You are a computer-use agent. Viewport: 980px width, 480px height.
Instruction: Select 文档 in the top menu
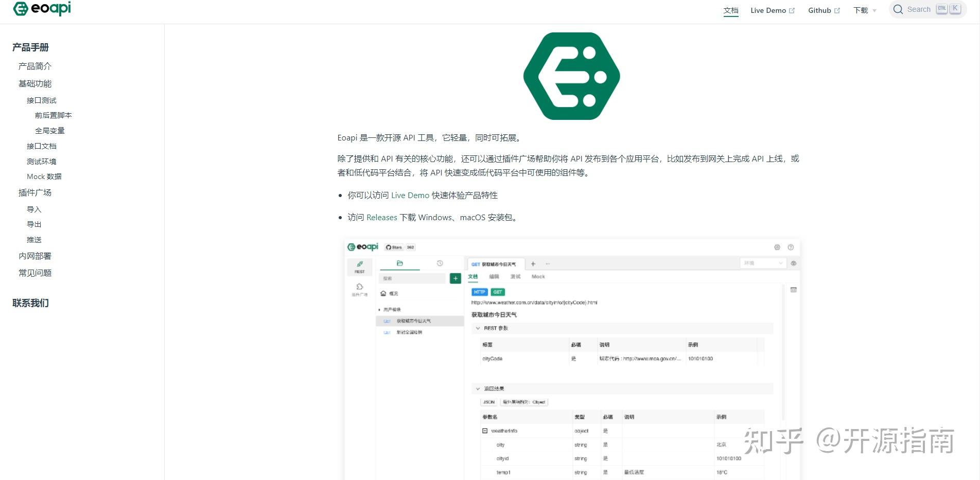pos(730,10)
